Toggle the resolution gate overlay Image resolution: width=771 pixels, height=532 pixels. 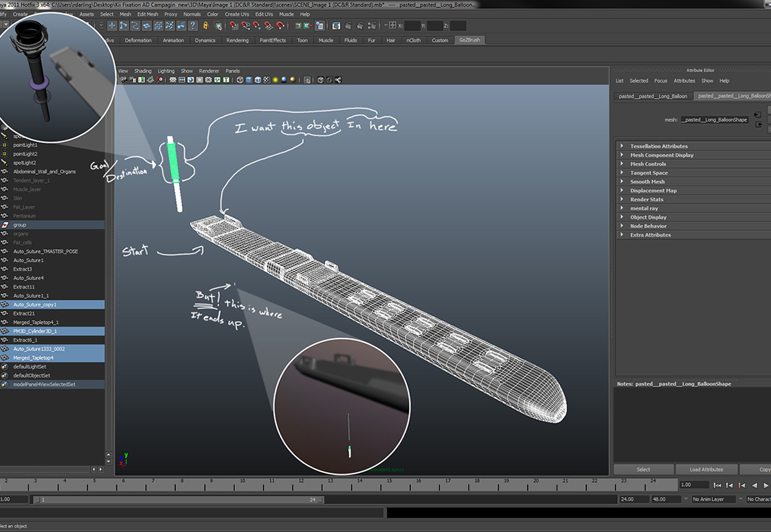(190, 80)
